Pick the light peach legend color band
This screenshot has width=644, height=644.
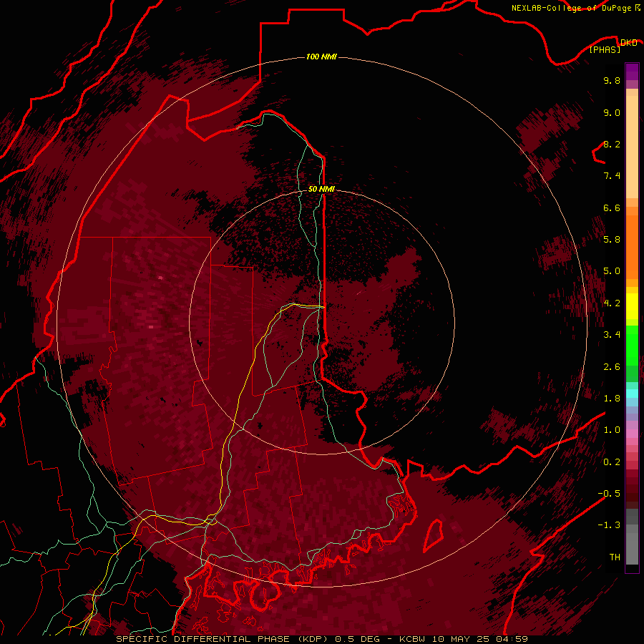tap(632, 147)
